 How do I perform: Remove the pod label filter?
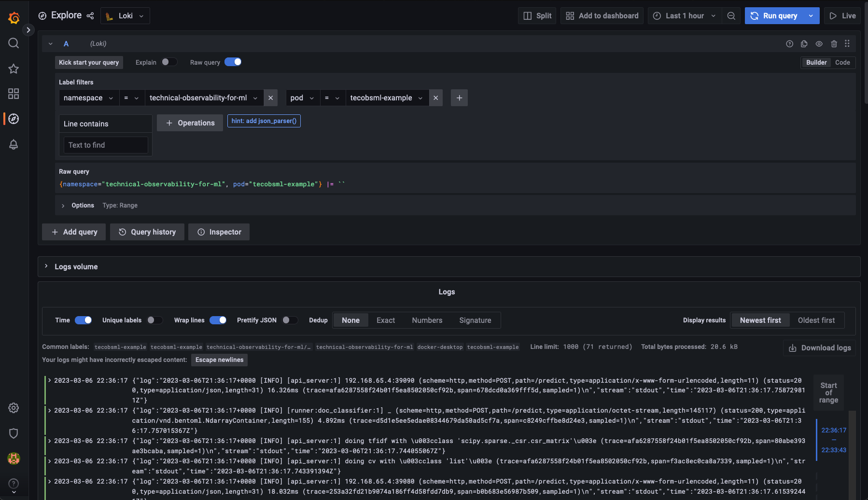point(435,98)
